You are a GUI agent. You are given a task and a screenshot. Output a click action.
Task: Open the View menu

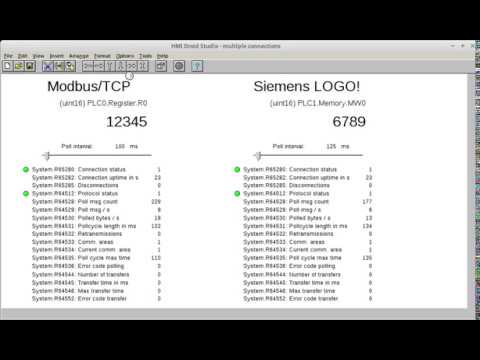coord(39,56)
